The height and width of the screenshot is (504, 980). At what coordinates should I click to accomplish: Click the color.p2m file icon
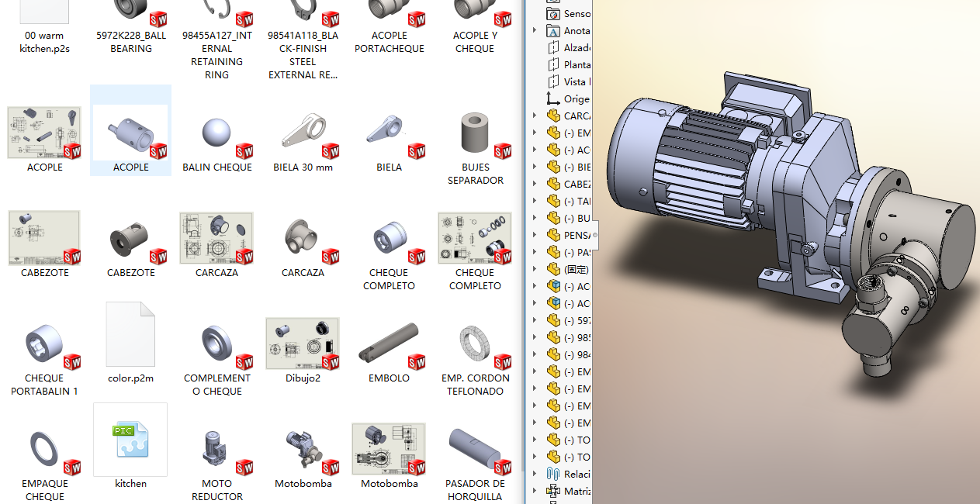[130, 335]
